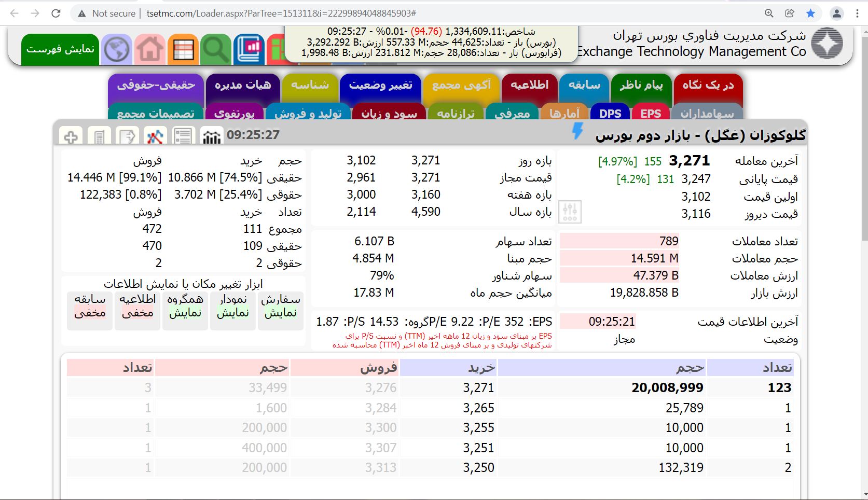This screenshot has width=868, height=500.
Task: Open the Chrome three-dot menu
Action: pyautogui.click(x=857, y=13)
